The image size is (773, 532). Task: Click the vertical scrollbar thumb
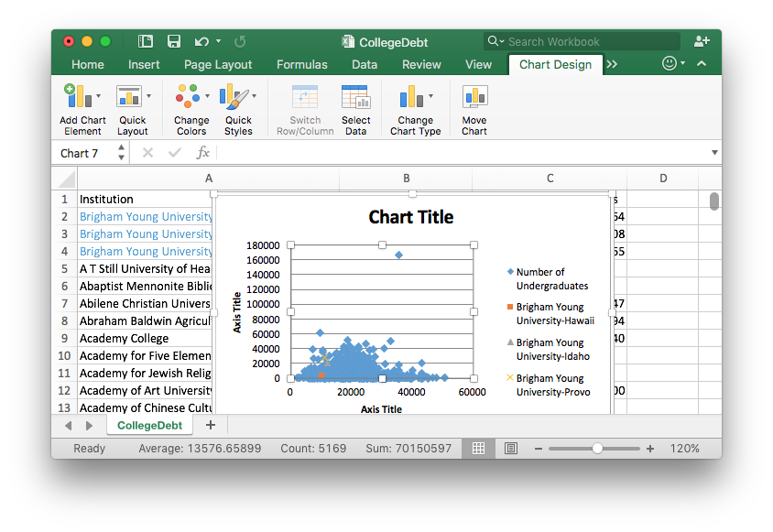[714, 201]
